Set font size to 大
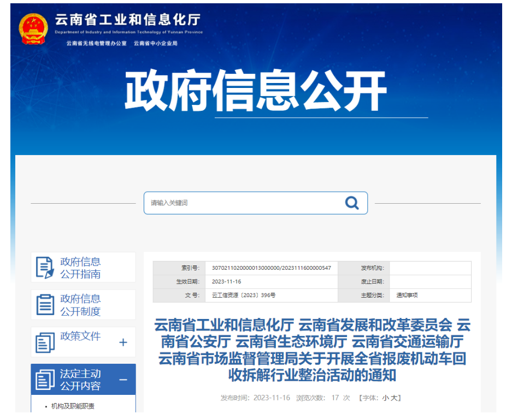This screenshot has width=512, height=420. [393, 398]
